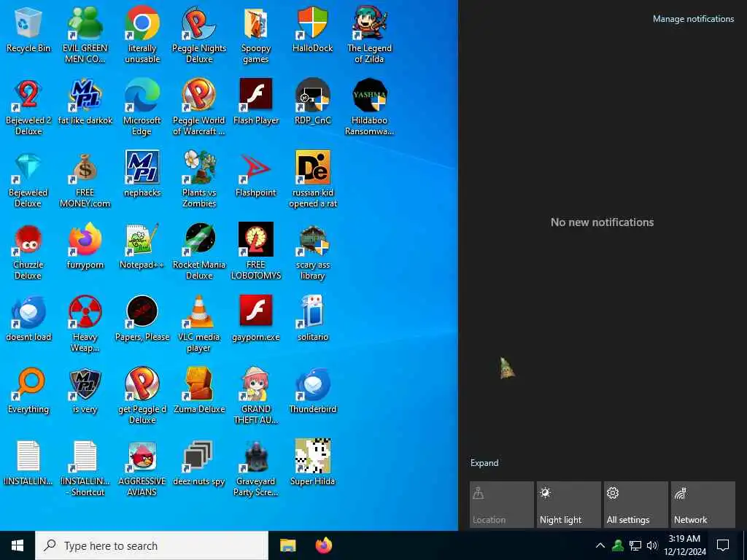Click the green user tray icon
The image size is (747, 560).
pyautogui.click(x=618, y=545)
